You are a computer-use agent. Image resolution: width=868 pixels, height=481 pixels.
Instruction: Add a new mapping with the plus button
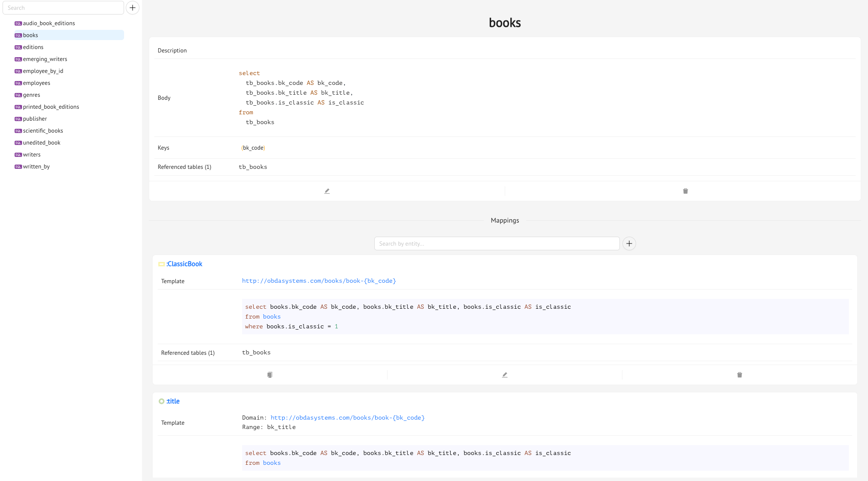629,243
